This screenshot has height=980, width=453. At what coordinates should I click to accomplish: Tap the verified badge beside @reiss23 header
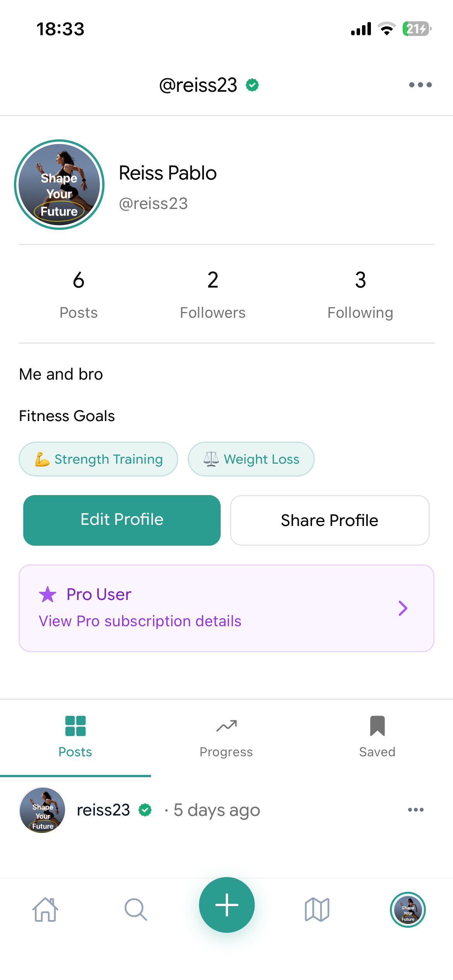pyautogui.click(x=252, y=85)
